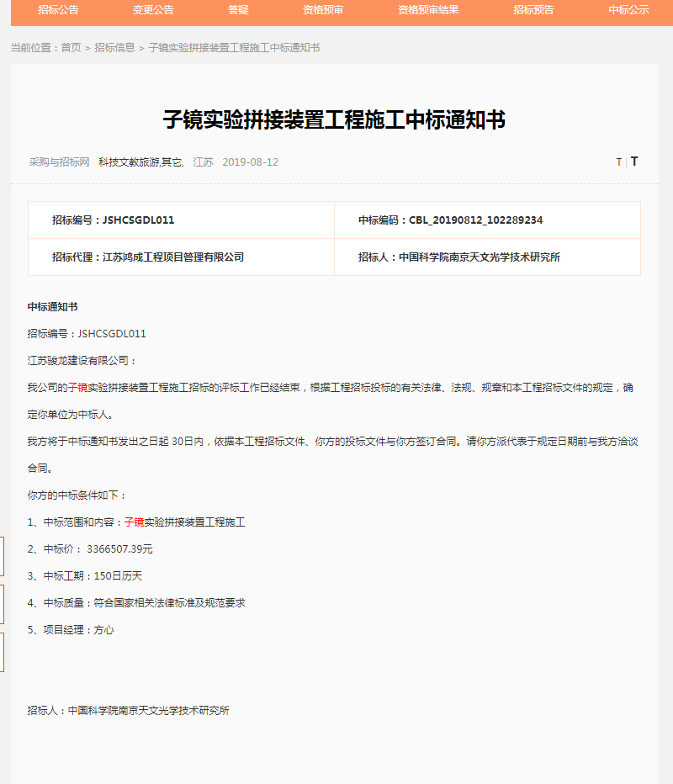Click the date 2019-08-12
Viewport: 673px width, 784px height.
[x=250, y=162]
